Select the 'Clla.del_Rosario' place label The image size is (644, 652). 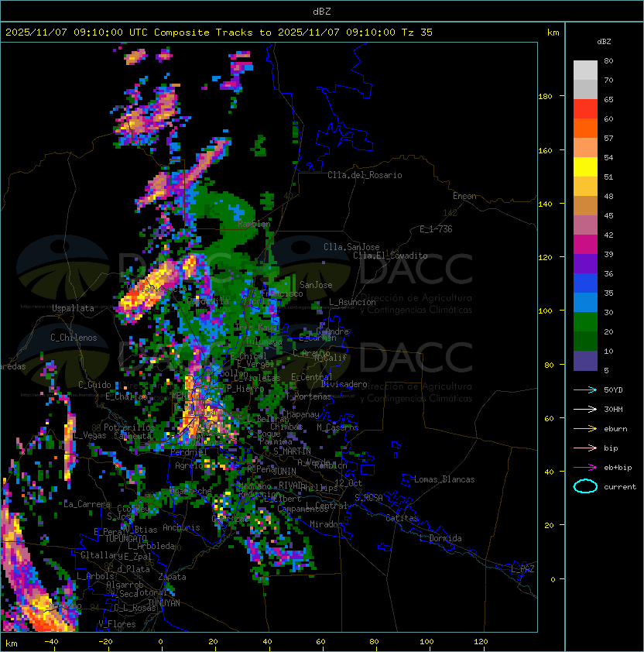pos(365,175)
